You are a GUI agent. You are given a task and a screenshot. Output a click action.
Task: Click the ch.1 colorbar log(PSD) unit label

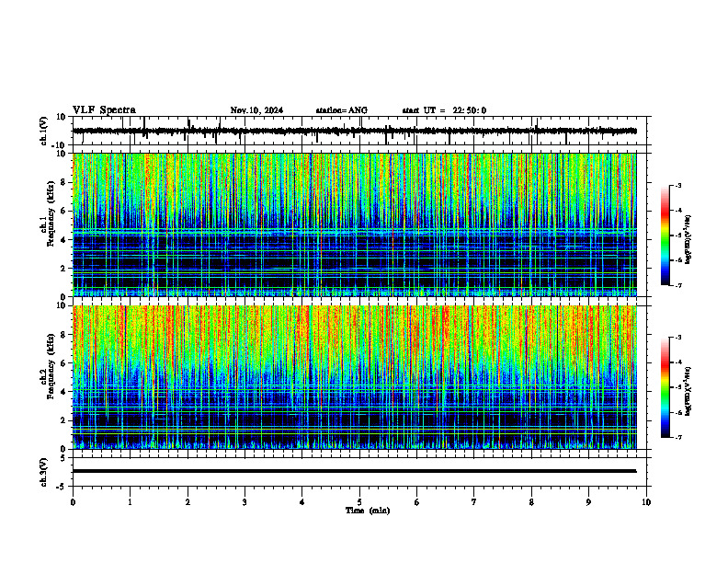(688, 240)
